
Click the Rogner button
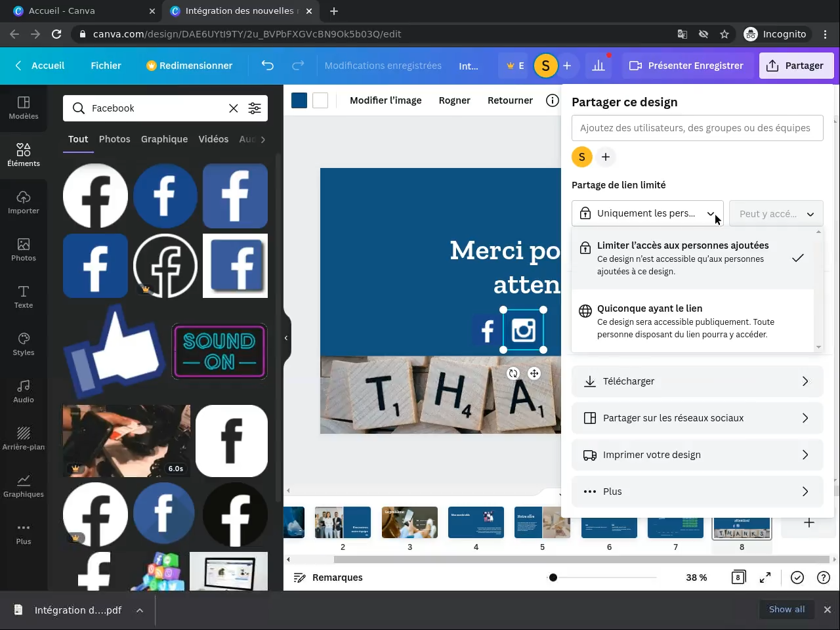[x=455, y=100]
